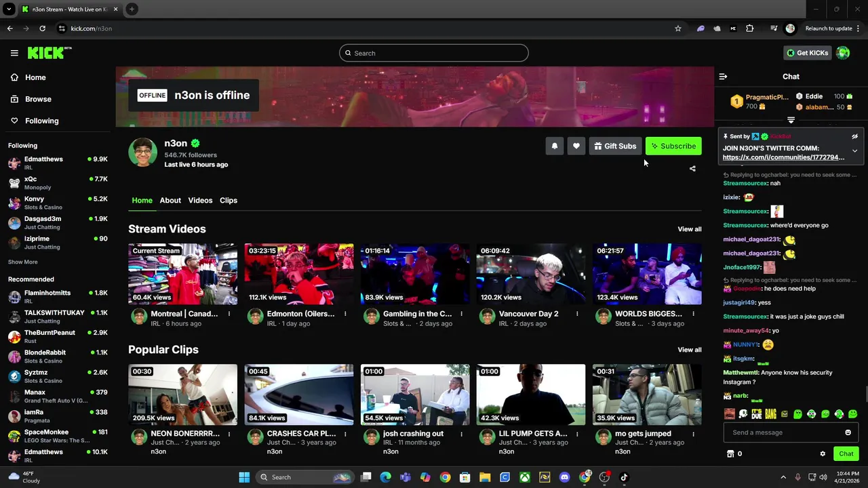Switch to the Videos tab
Screen dimensions: 868x488
click(200, 201)
